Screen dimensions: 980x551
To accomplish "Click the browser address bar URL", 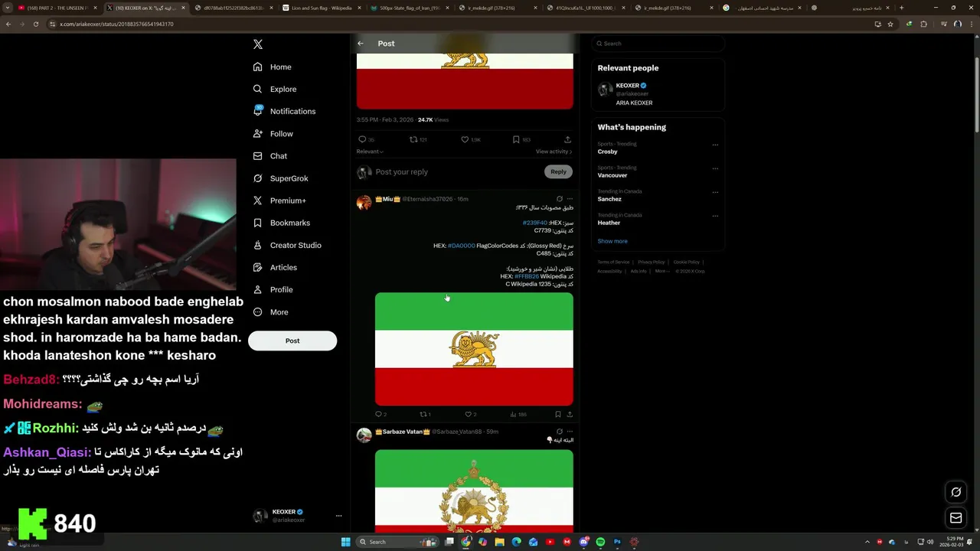I will (116, 24).
